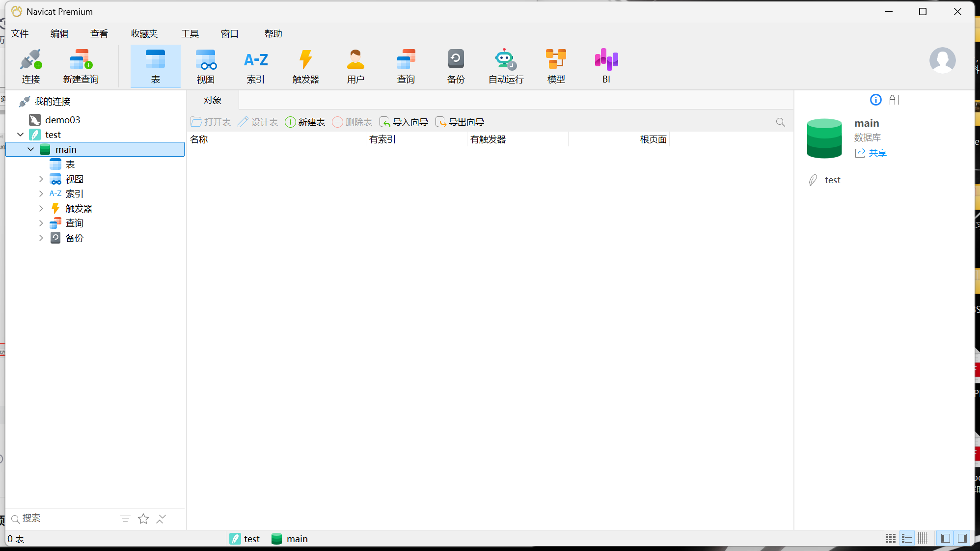Screen dimensions: 980x551
Task: Click the New Table button
Action: tap(305, 122)
